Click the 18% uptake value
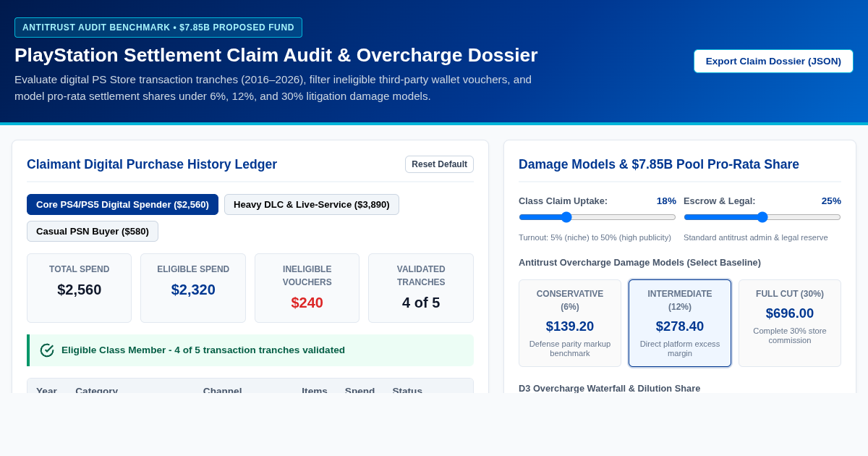The image size is (868, 456). 666,200
